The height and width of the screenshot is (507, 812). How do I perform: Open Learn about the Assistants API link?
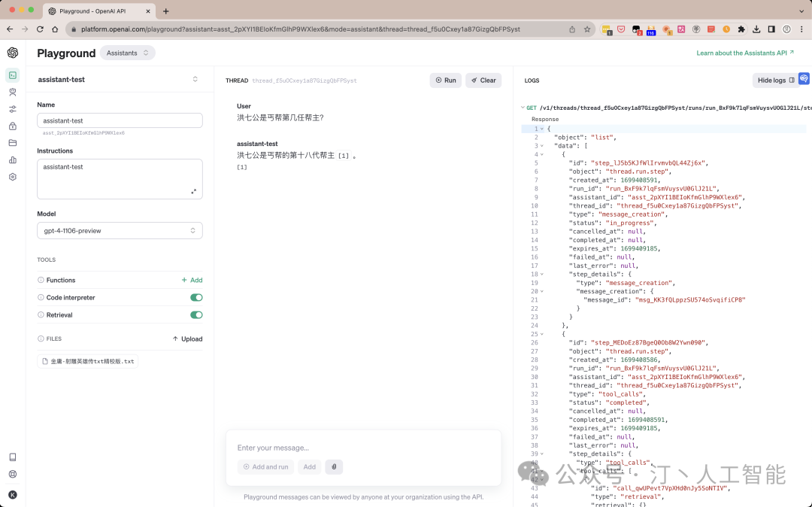tap(744, 53)
